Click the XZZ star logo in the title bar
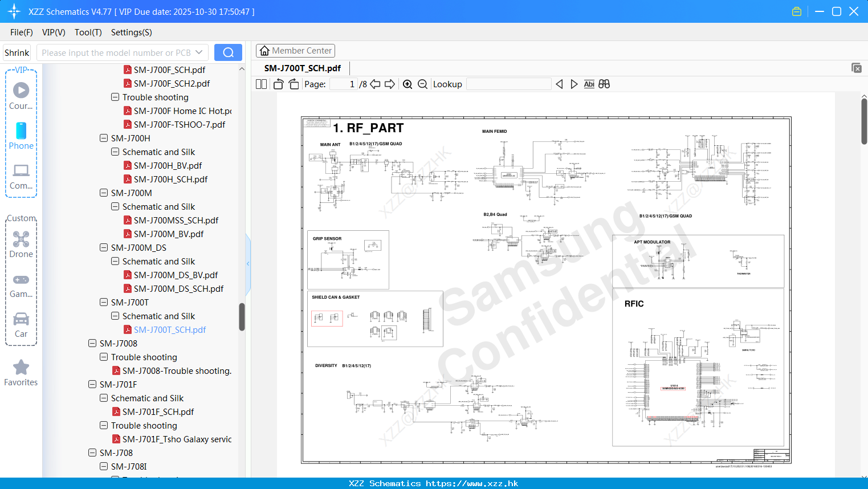Image resolution: width=868 pixels, height=489 pixels. pos(14,11)
